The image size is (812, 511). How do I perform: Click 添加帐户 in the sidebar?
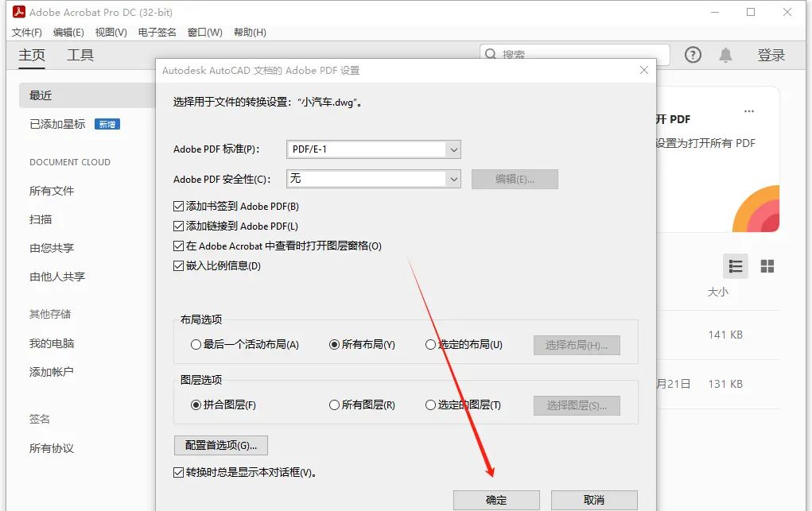pos(52,372)
